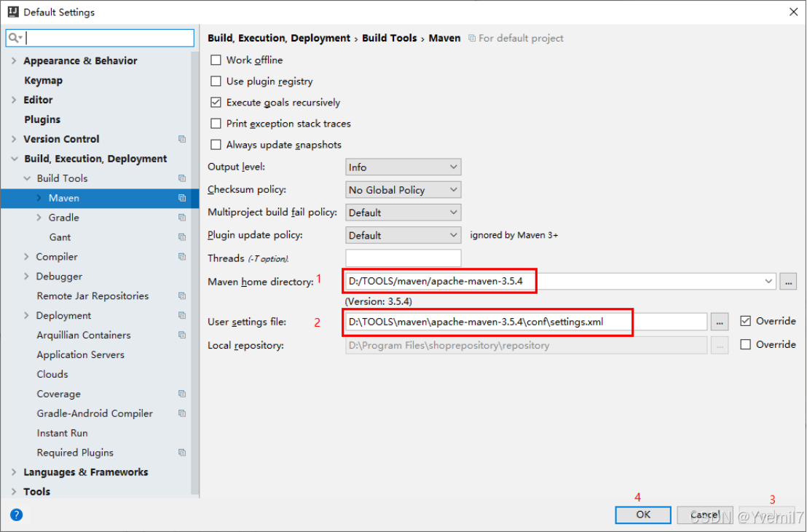Expand Languages & Frameworks section arrow
Screen dimensions: 807x532
(x=14, y=472)
